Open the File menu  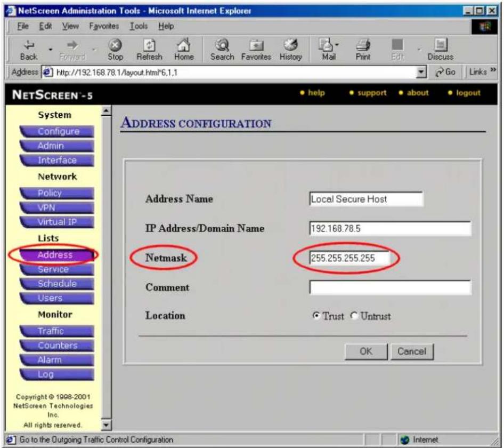point(23,26)
